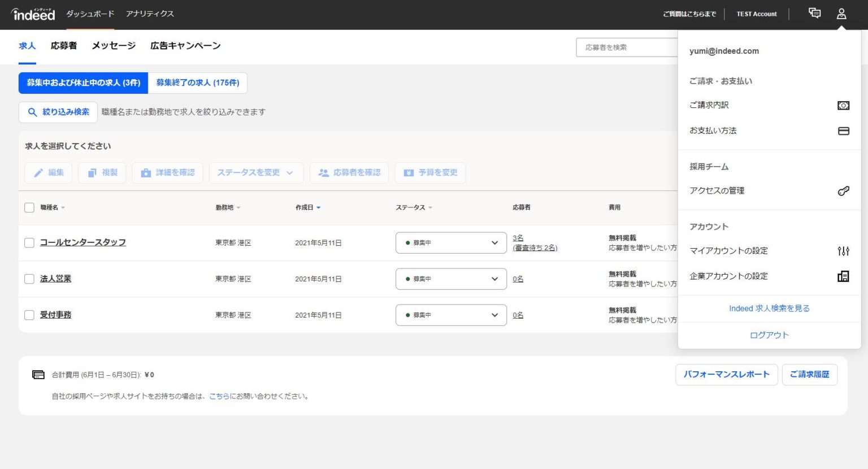Click the link icon next to アクセスの管理
This screenshot has width=868, height=469.
coord(843,191)
